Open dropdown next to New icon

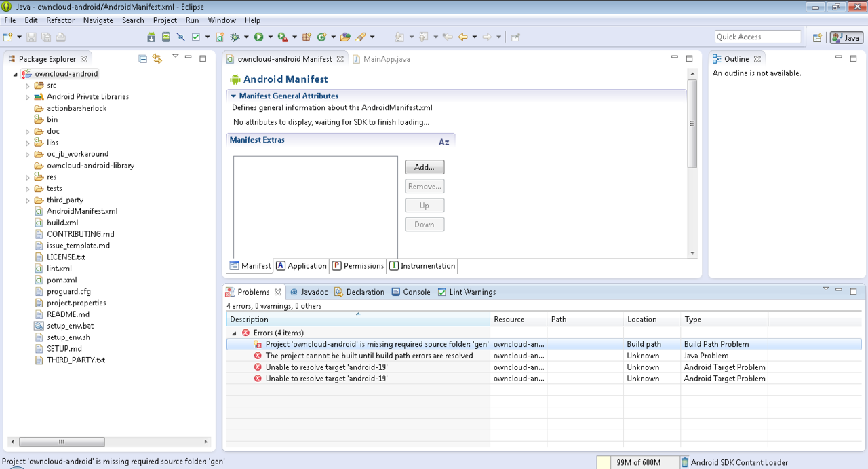pyautogui.click(x=19, y=37)
